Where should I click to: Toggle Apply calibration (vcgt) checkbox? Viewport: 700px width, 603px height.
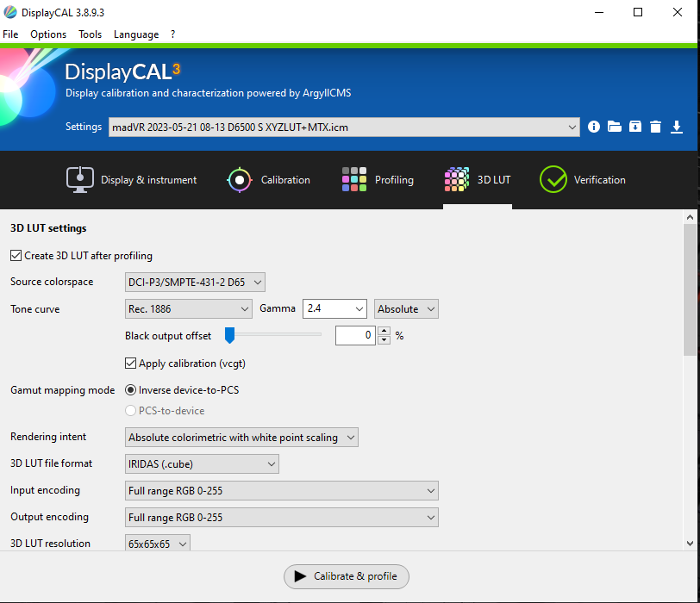pyautogui.click(x=130, y=363)
